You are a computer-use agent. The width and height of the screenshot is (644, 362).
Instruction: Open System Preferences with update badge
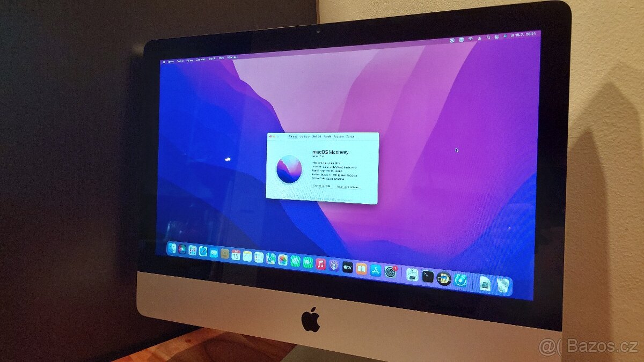click(390, 271)
